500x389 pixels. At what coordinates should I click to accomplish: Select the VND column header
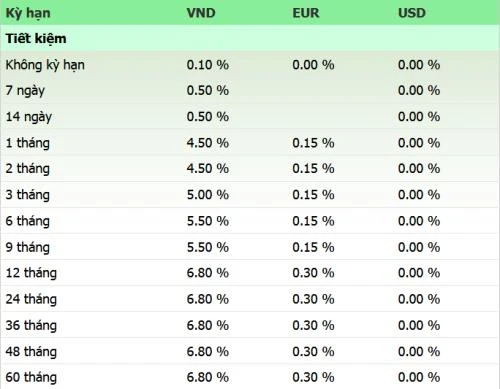click(201, 13)
